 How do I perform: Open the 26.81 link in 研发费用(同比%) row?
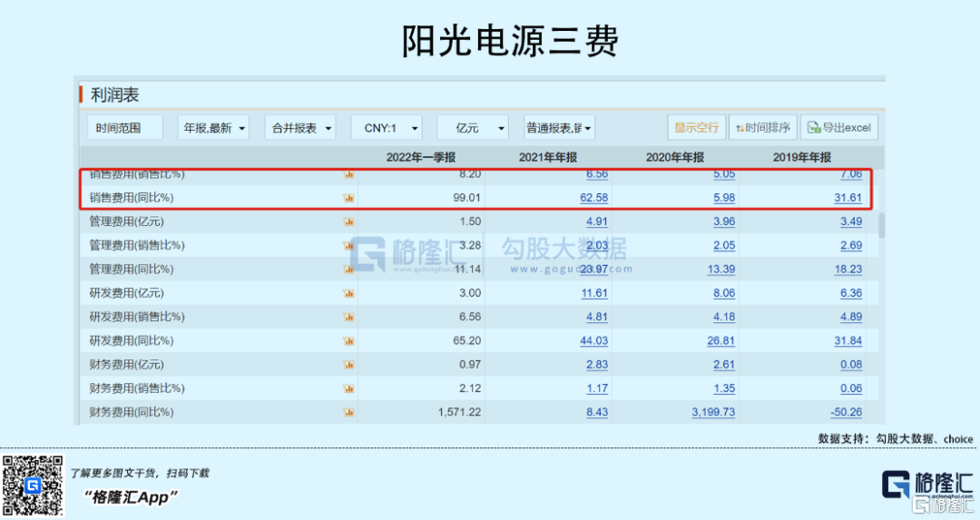[721, 341]
